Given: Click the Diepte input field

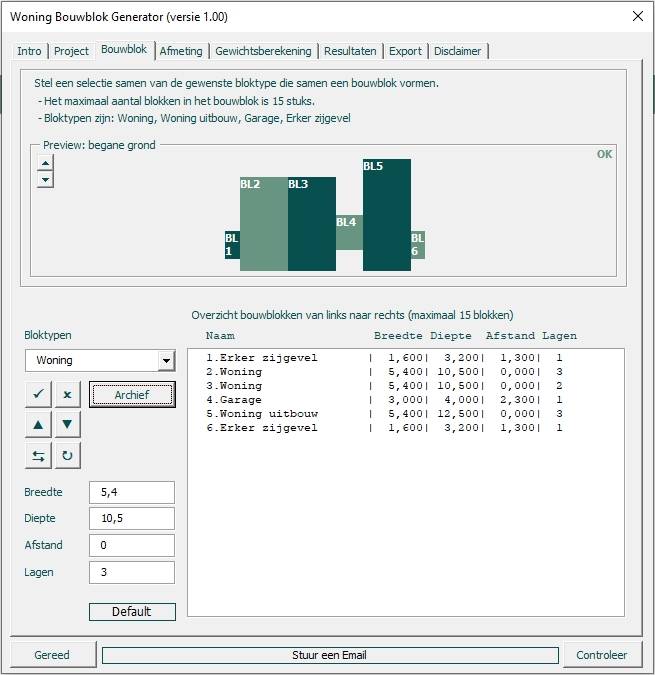Looking at the screenshot, I should (132, 518).
